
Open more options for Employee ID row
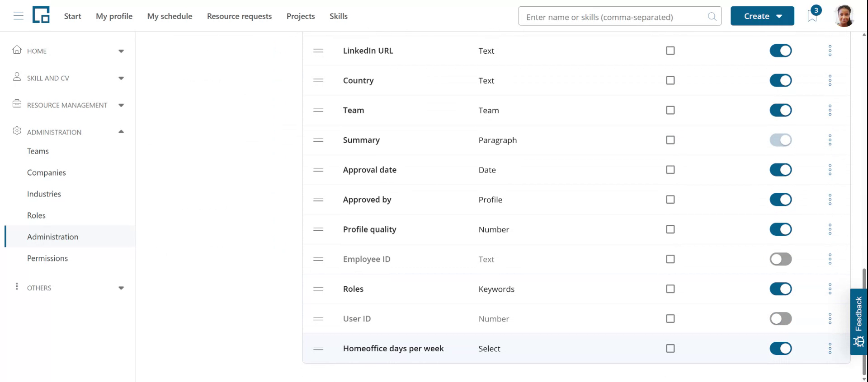[830, 259]
